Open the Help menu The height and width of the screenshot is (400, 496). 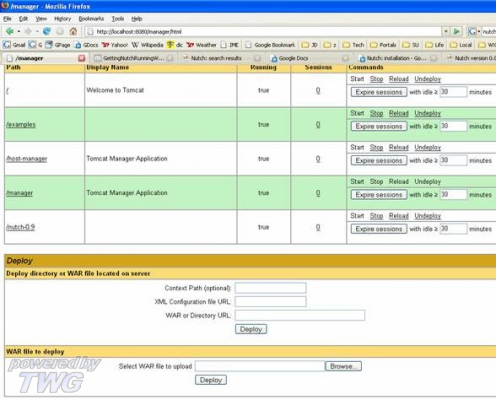point(137,19)
